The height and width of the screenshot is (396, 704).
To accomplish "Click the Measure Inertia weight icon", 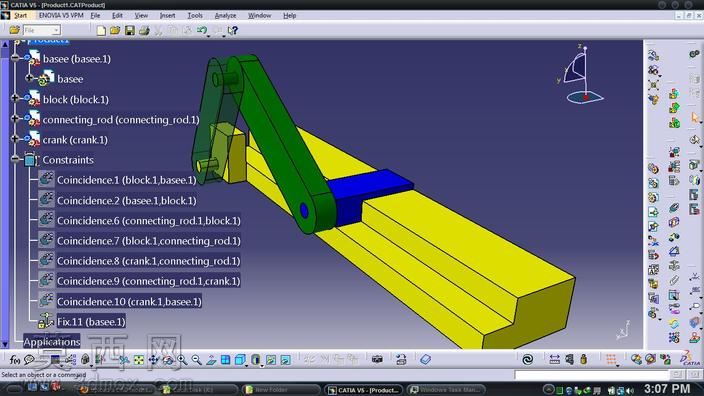I will click(x=583, y=359).
